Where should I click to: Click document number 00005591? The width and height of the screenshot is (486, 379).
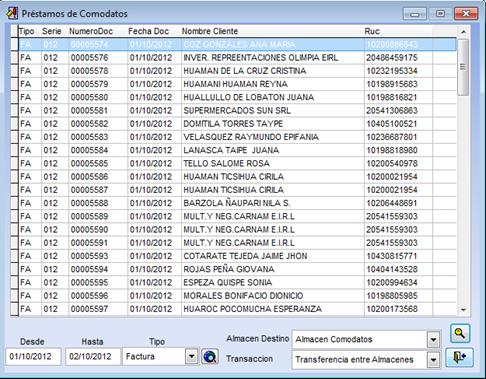pyautogui.click(x=89, y=243)
